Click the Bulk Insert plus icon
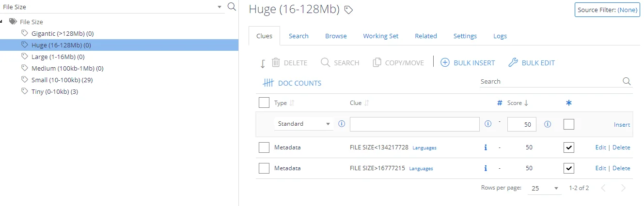This screenshot has width=644, height=206. pos(445,62)
